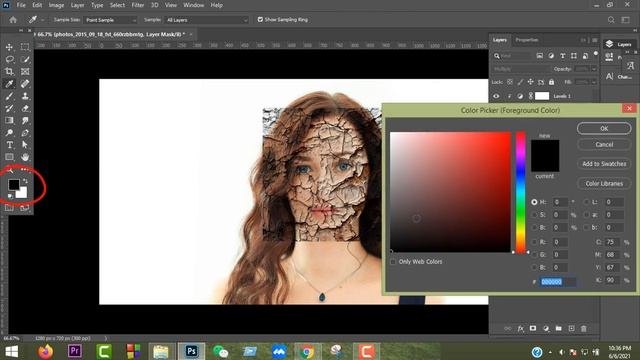Select the Gradient tool
Viewport: 640px width, 360px height.
click(9, 120)
